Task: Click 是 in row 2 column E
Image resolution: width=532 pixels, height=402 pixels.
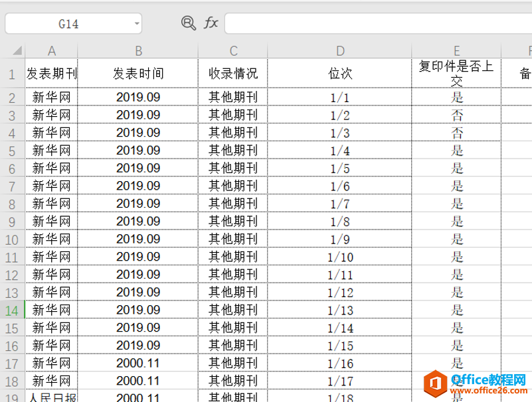Action: [457, 98]
